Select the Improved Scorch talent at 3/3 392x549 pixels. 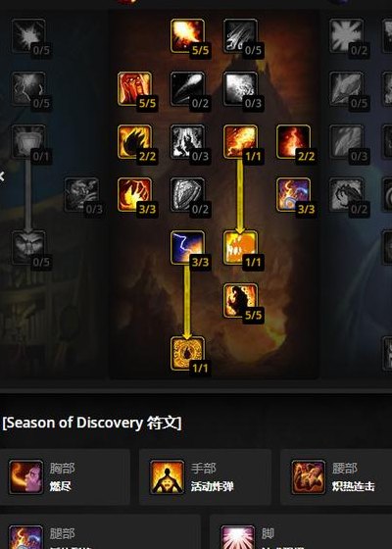[x=135, y=195]
